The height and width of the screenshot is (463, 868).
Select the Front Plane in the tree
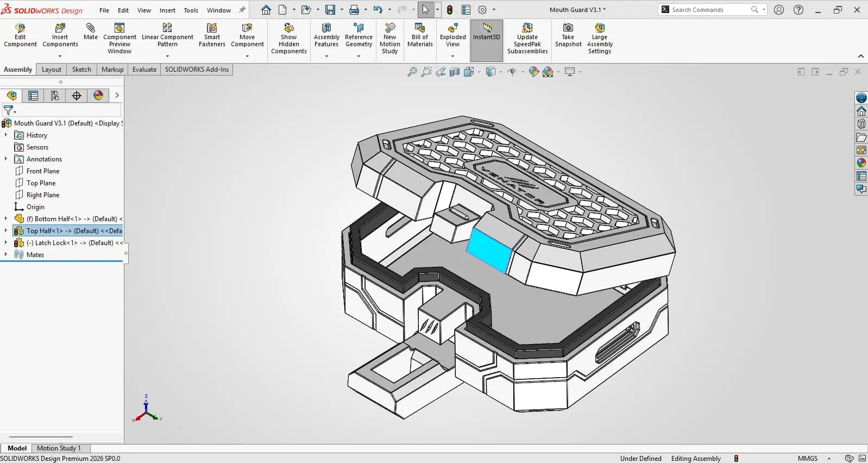click(43, 171)
